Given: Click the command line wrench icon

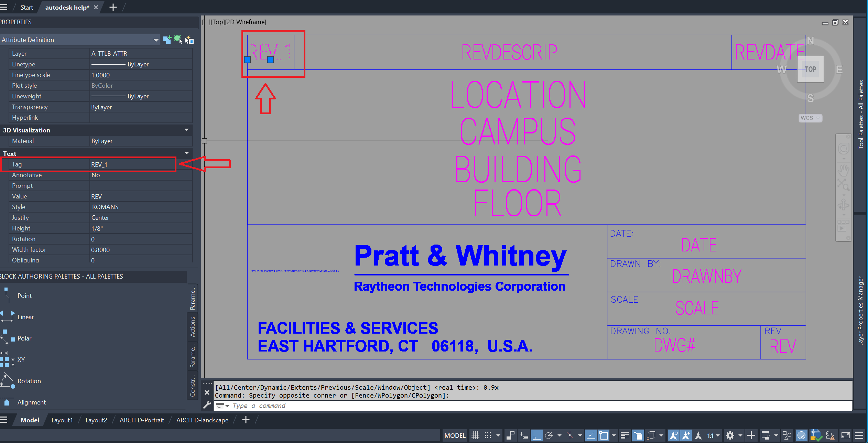Looking at the screenshot, I should 207,405.
